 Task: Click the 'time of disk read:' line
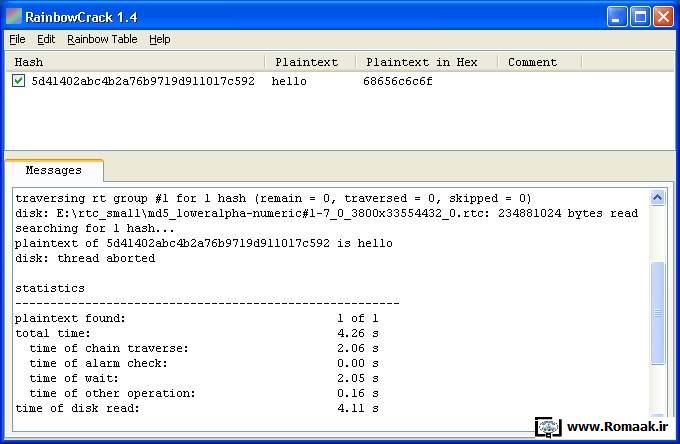197,408
